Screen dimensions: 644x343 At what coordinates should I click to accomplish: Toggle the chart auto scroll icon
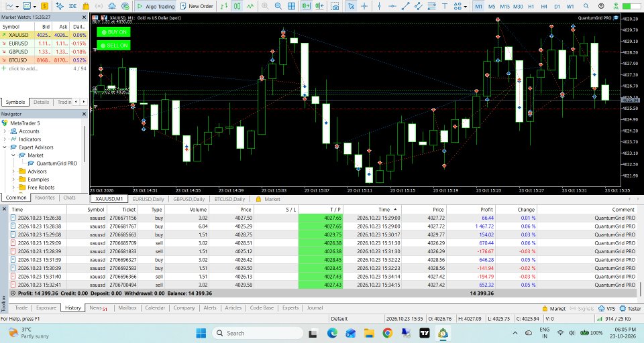(306, 6)
